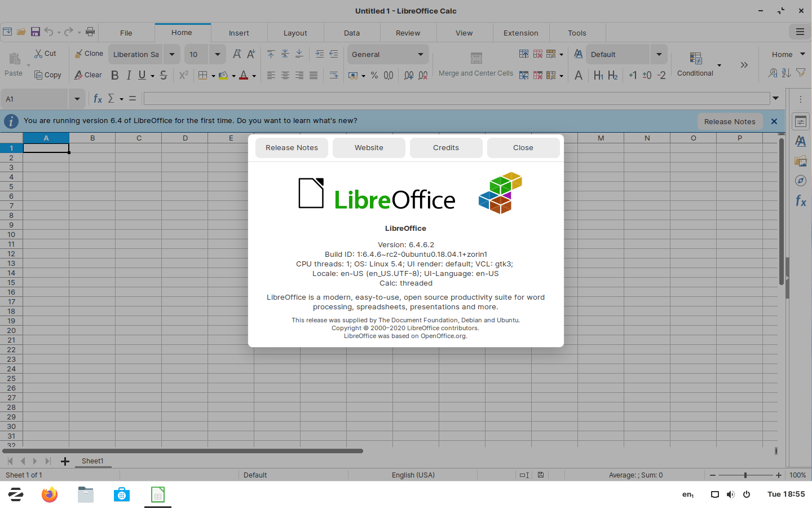The height and width of the screenshot is (508, 812).
Task: Toggle Center horizontally alignment
Action: click(x=285, y=75)
